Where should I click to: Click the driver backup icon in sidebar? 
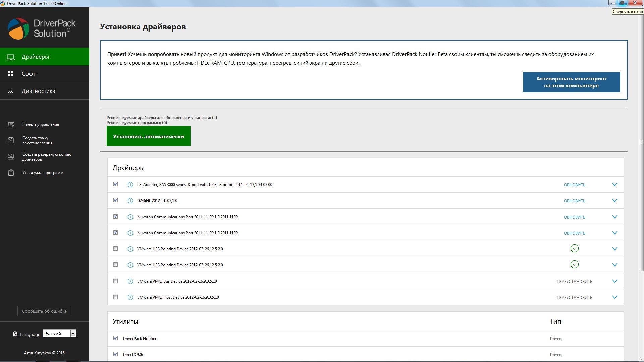pyautogui.click(x=11, y=157)
